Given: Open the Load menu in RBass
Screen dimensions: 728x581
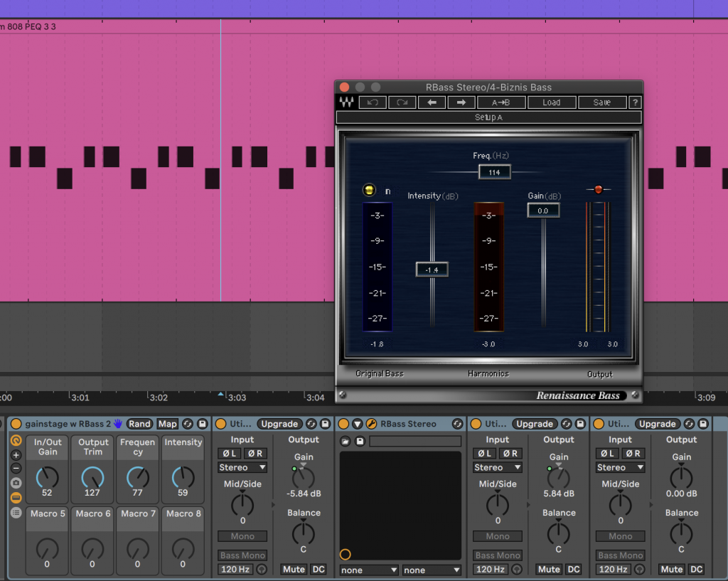Looking at the screenshot, I should click(551, 102).
